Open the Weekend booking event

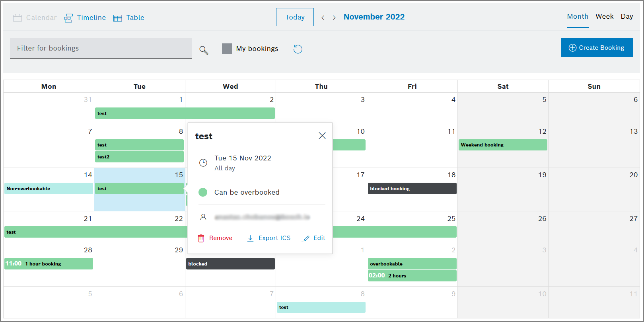point(503,145)
